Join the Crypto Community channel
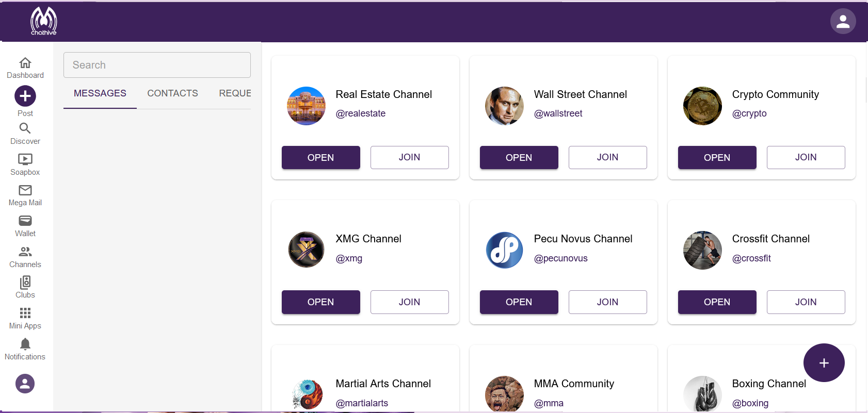Image resolution: width=868 pixels, height=413 pixels. [x=806, y=157]
